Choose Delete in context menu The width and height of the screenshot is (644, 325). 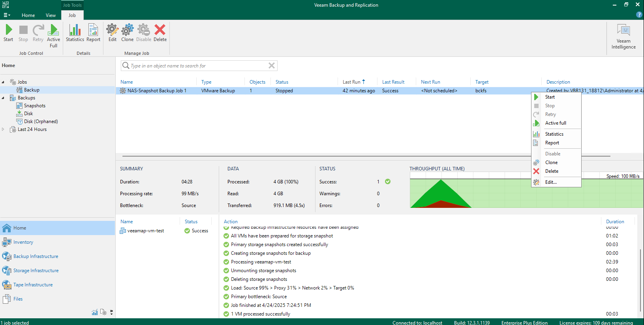coord(556,171)
